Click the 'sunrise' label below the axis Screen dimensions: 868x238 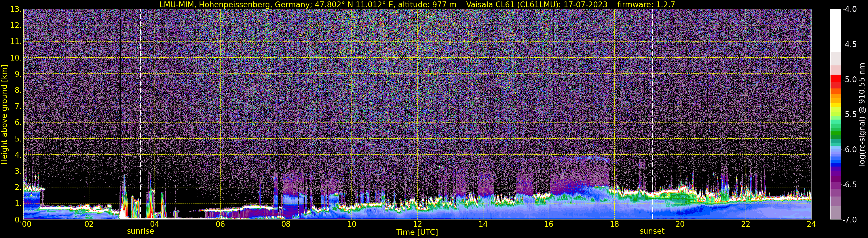tap(140, 231)
